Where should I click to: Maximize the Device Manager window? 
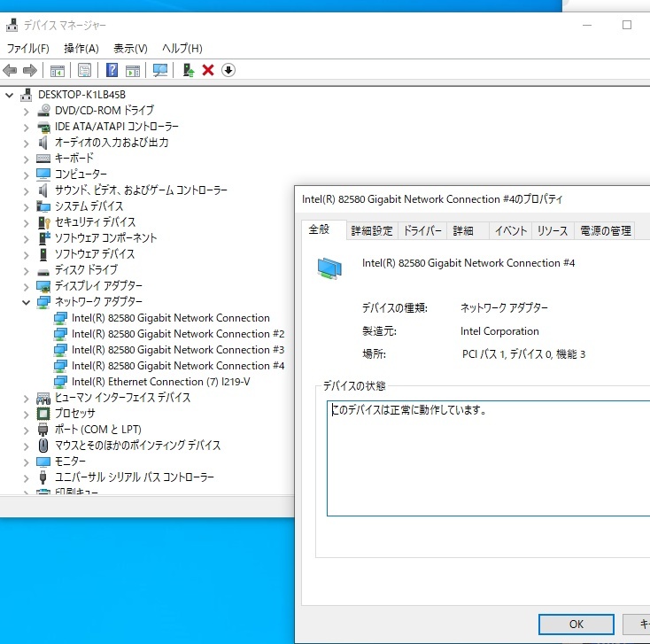(x=627, y=26)
